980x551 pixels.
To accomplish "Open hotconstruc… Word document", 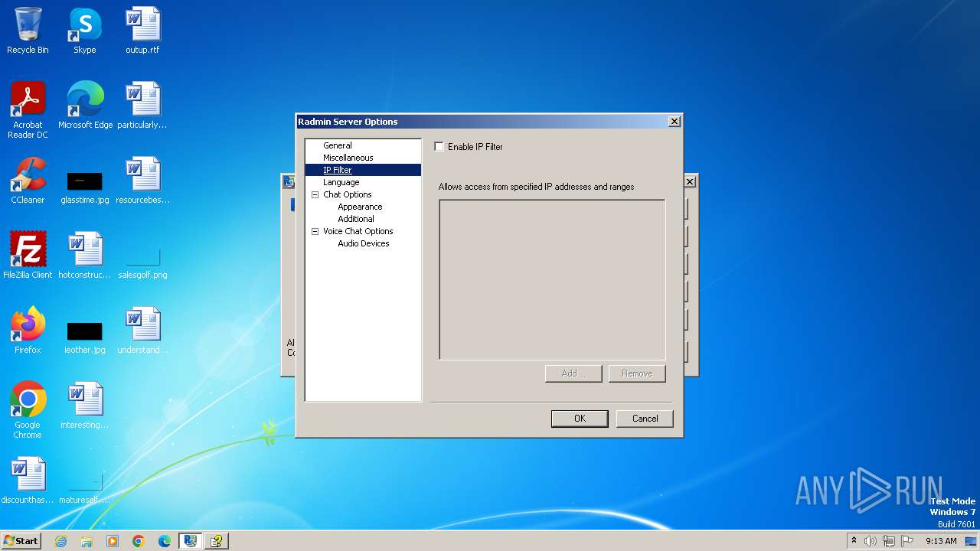I will [85, 255].
